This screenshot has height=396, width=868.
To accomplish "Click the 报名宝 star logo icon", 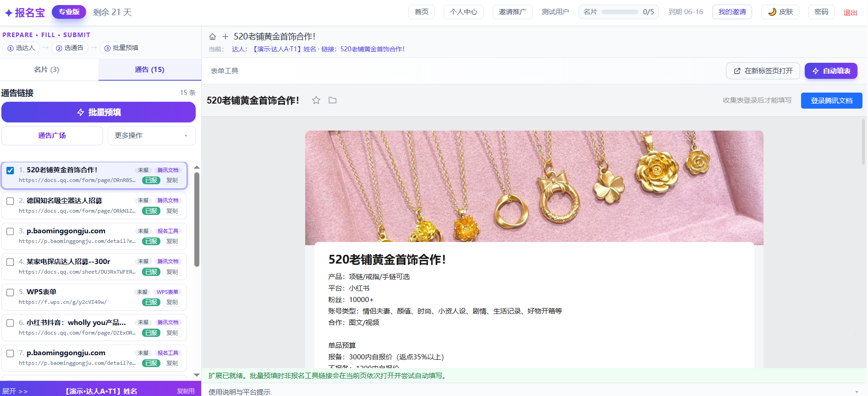I will (x=9, y=13).
